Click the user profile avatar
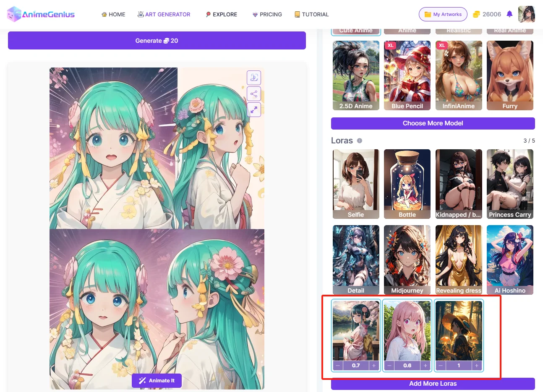The image size is (543, 392). (526, 14)
